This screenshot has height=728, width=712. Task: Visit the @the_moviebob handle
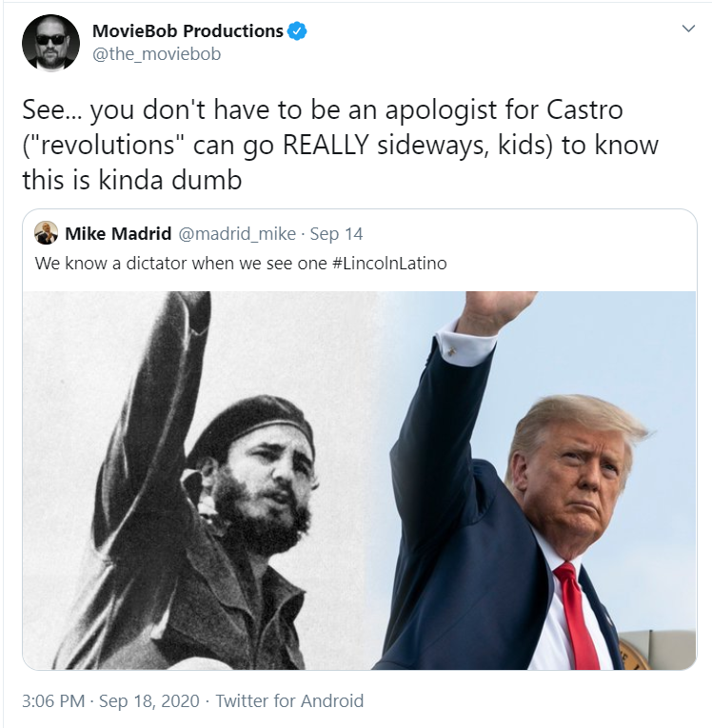click(x=156, y=54)
